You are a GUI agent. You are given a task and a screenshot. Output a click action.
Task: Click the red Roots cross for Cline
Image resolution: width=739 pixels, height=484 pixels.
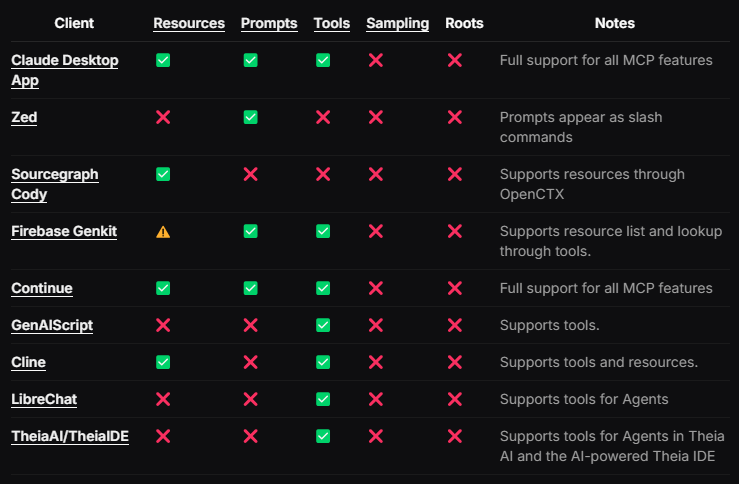click(x=455, y=362)
